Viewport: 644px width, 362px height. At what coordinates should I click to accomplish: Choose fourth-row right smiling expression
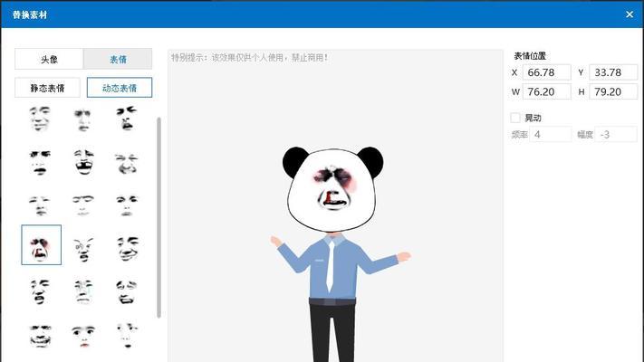point(128,248)
